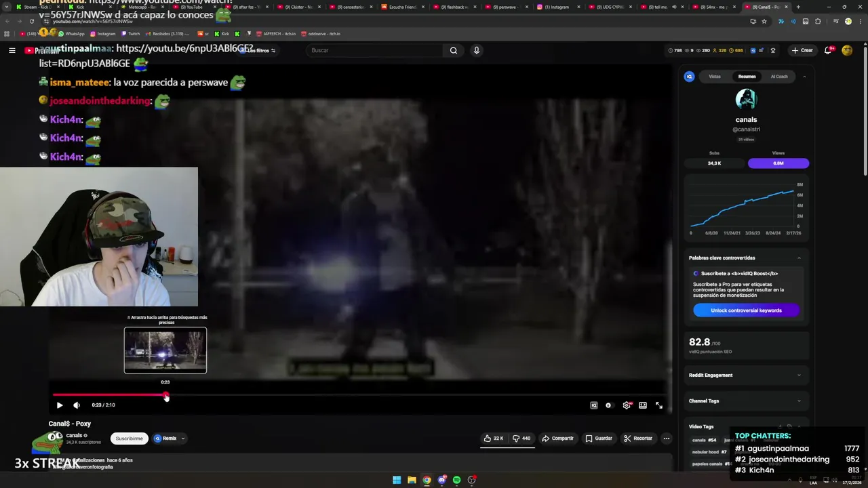Open Spotify from the taskbar
This screenshot has width=868, height=488.
click(456, 480)
